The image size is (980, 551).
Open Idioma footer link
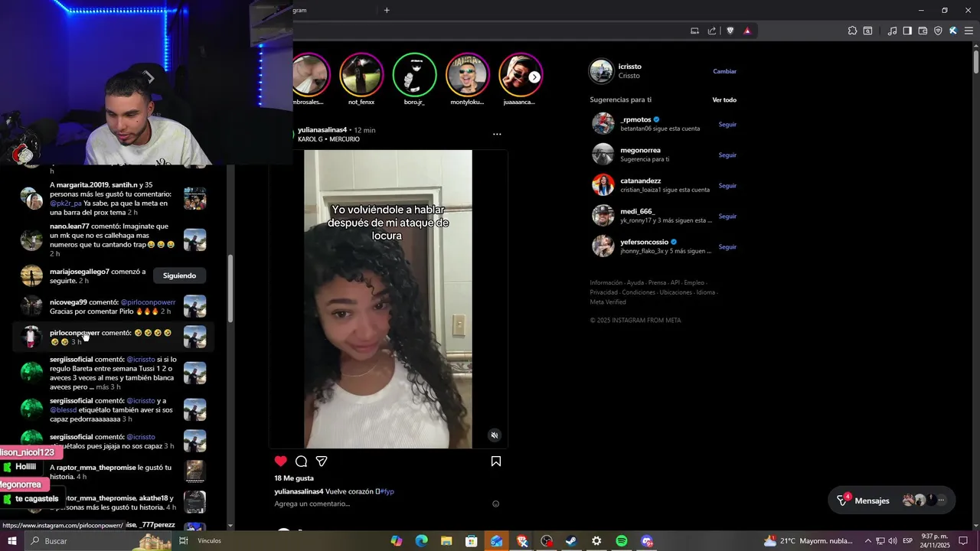pyautogui.click(x=705, y=292)
